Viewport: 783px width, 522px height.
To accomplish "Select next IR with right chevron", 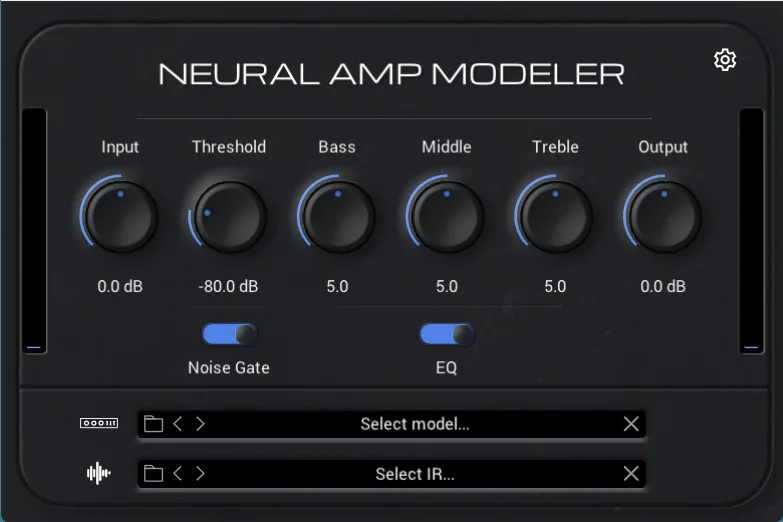I will pyautogui.click(x=200, y=473).
